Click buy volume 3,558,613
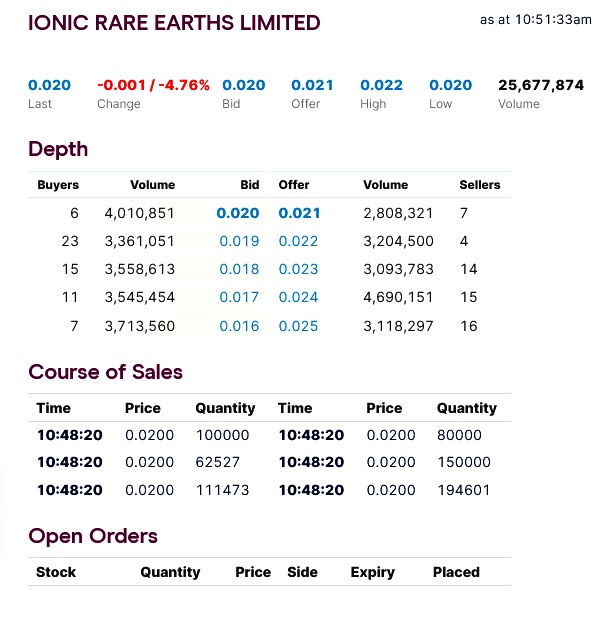 (x=140, y=270)
